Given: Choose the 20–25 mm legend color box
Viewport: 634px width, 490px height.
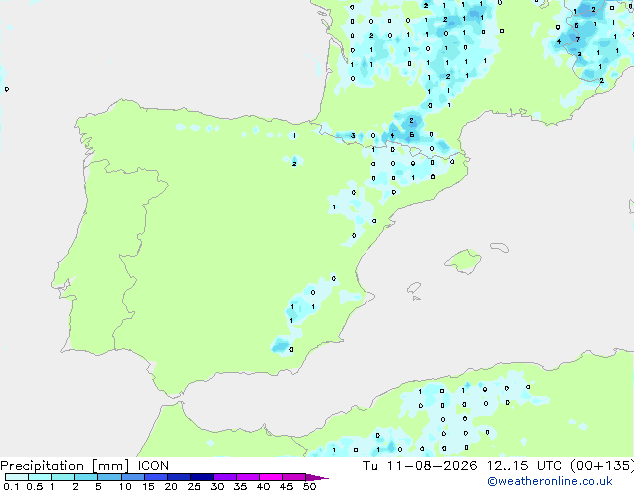Looking at the screenshot, I should [x=179, y=477].
